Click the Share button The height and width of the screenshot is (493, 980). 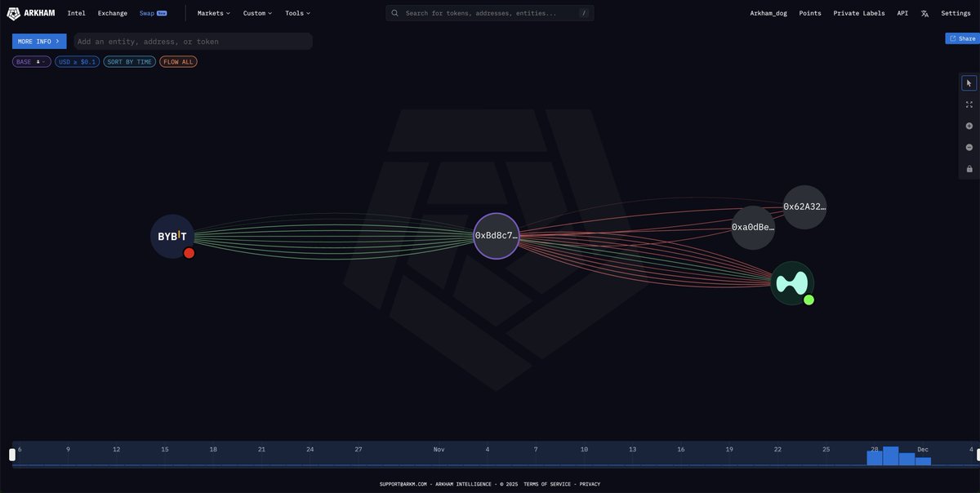coord(963,38)
